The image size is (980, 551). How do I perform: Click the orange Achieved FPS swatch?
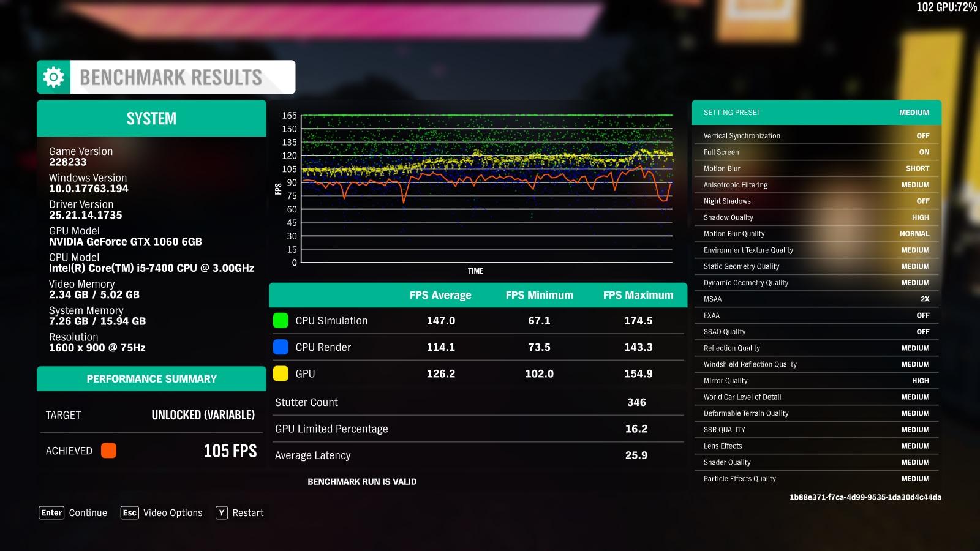(x=108, y=451)
